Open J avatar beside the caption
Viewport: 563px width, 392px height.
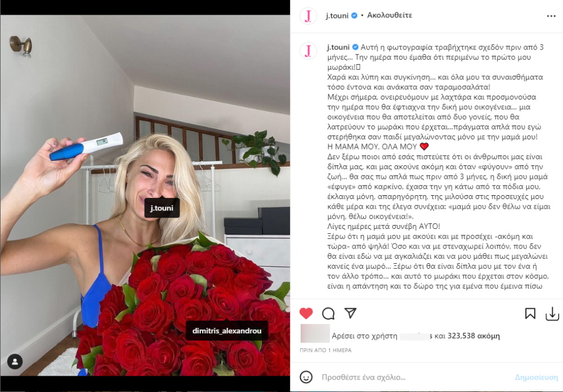click(x=308, y=51)
